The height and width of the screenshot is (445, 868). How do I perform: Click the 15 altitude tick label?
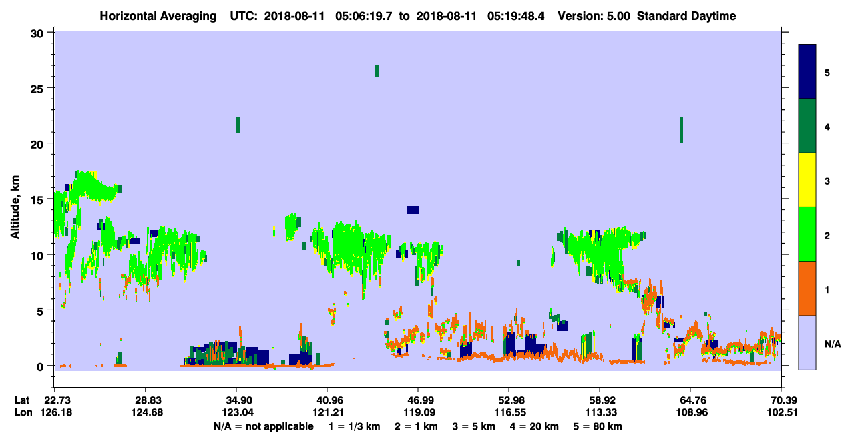[x=39, y=199]
